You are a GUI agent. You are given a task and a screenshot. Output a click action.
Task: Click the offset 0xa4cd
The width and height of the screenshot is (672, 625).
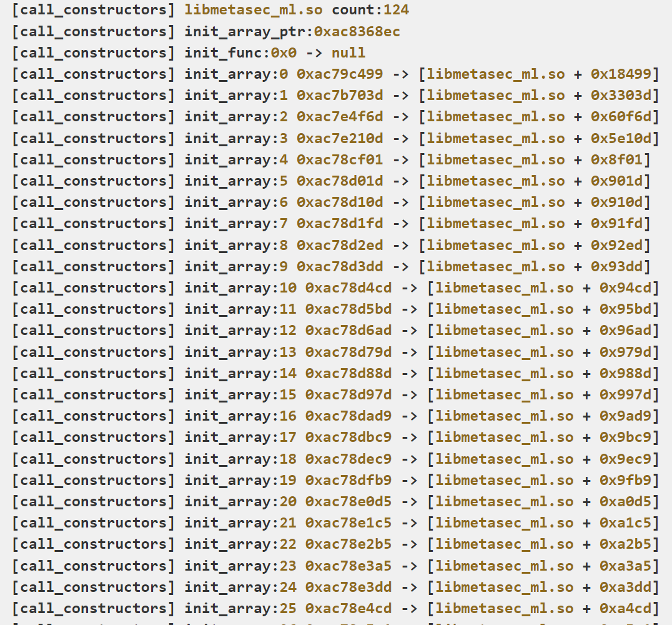(x=626, y=608)
